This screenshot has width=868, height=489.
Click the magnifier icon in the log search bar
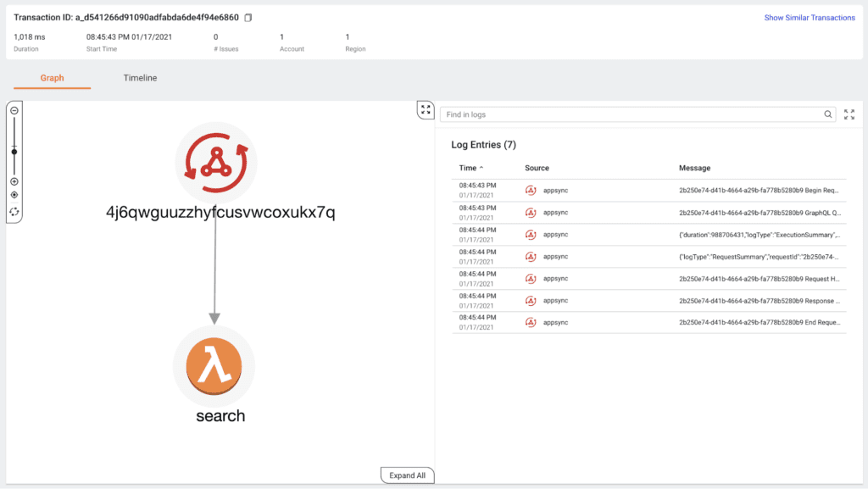[829, 113]
